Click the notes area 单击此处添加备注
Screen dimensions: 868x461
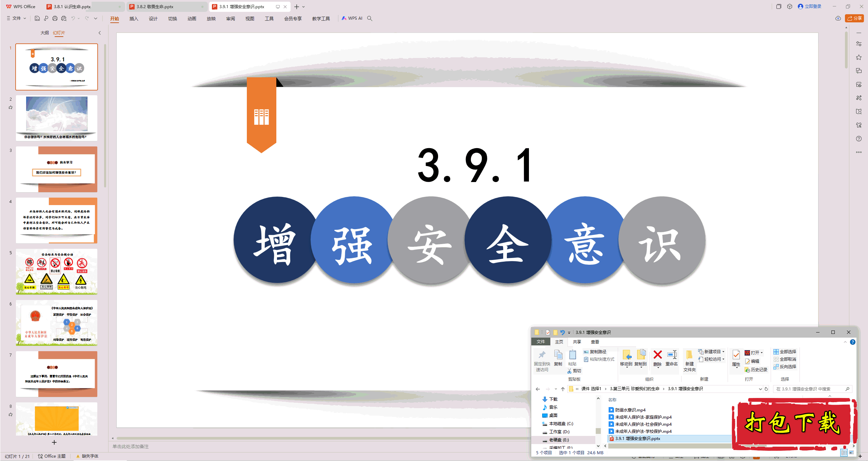pos(131,446)
